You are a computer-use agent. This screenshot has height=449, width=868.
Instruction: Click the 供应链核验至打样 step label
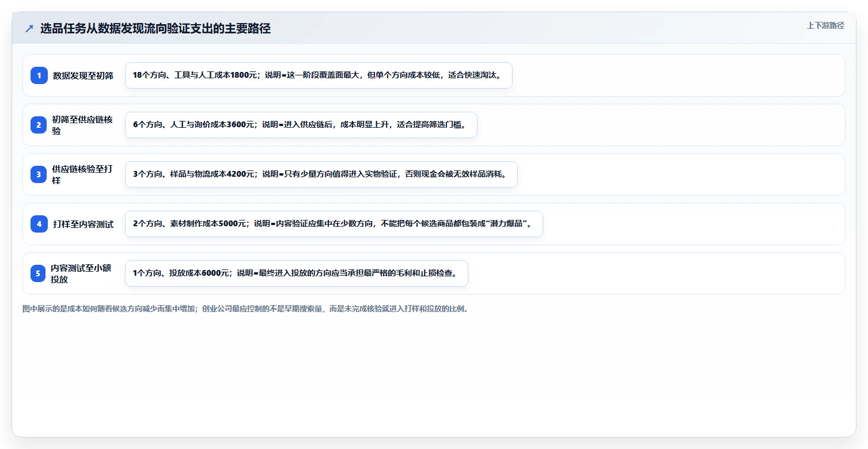82,174
